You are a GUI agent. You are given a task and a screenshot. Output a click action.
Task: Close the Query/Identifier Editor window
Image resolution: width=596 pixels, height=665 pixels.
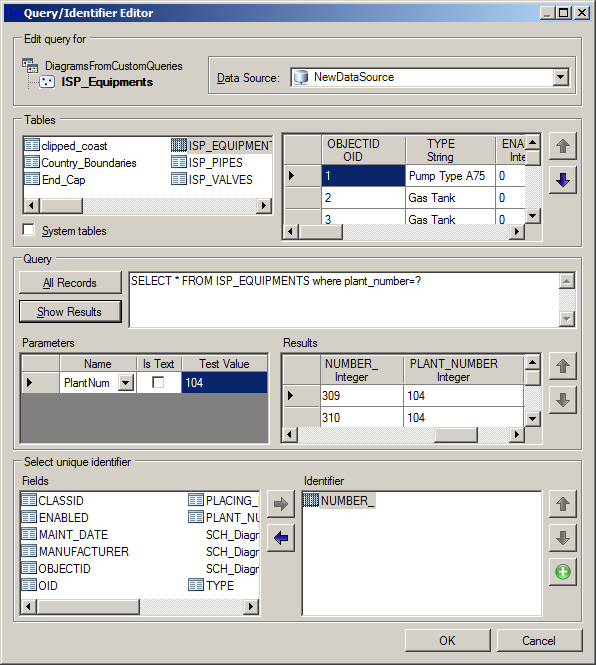582,13
